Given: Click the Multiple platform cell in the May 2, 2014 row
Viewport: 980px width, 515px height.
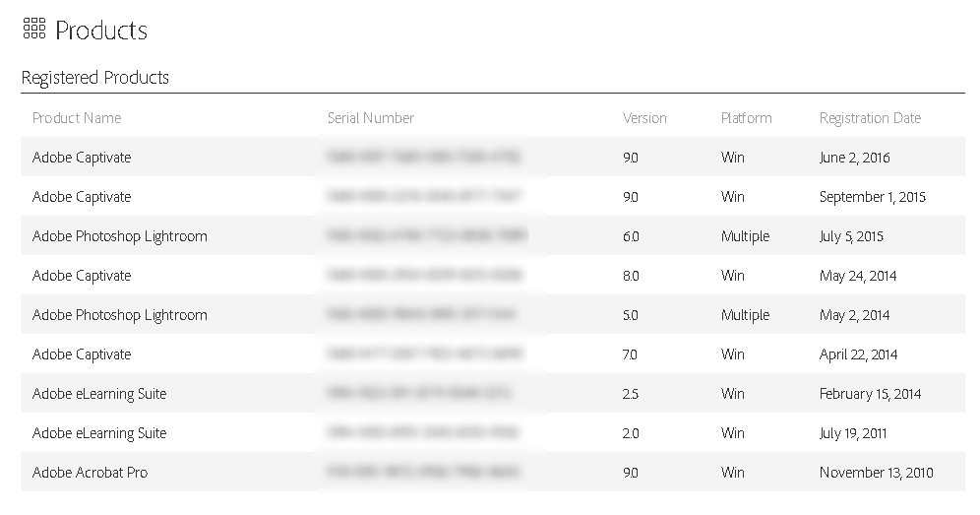Looking at the screenshot, I should (745, 315).
